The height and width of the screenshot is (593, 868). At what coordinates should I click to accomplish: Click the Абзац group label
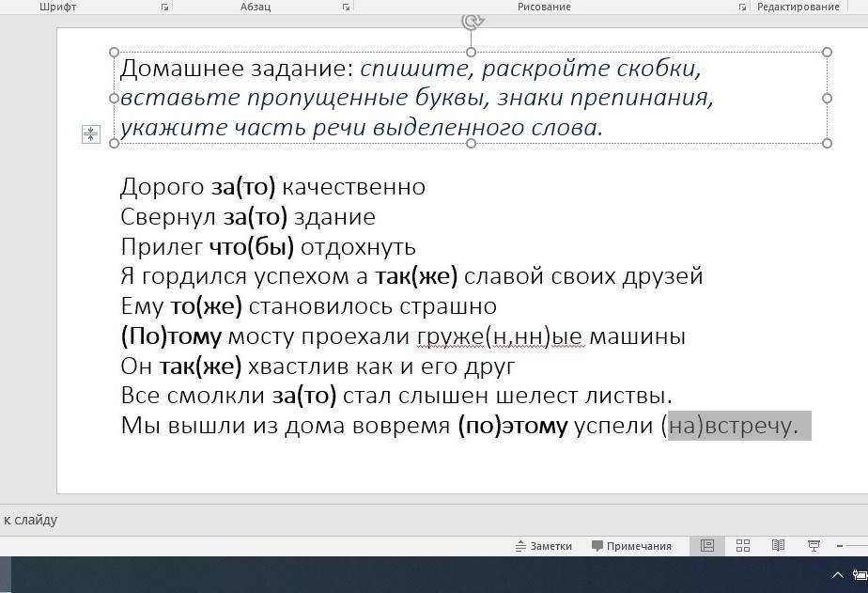click(x=256, y=7)
